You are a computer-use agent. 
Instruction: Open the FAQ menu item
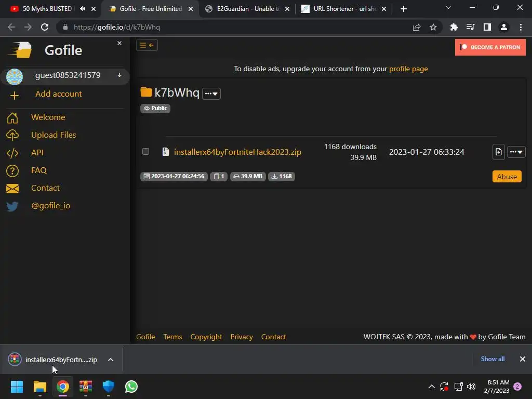coord(39,170)
